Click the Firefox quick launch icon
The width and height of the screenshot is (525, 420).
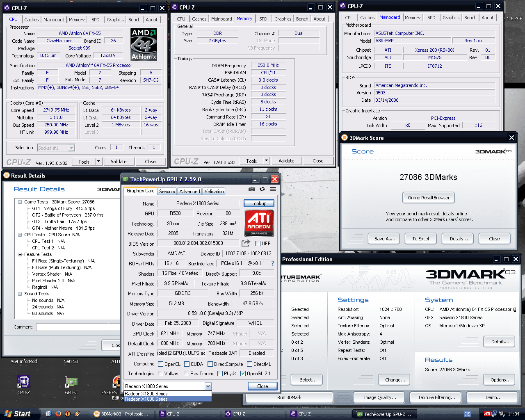pos(58,414)
